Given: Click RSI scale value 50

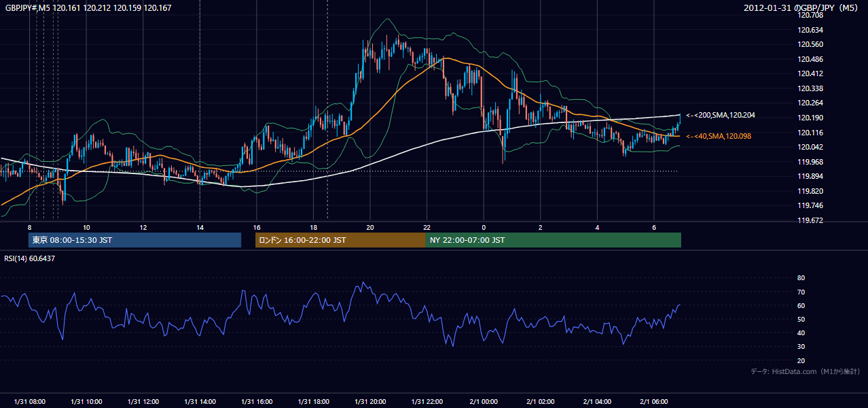Looking at the screenshot, I should 801,319.
